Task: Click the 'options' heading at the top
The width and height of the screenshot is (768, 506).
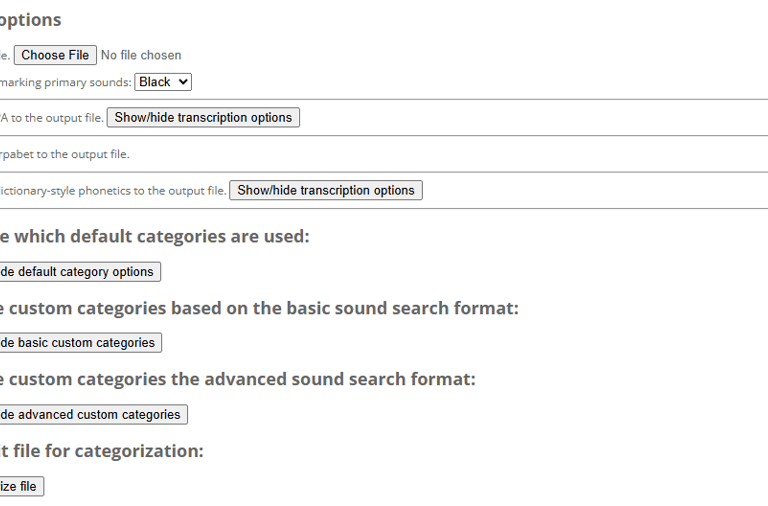Action: [30, 20]
